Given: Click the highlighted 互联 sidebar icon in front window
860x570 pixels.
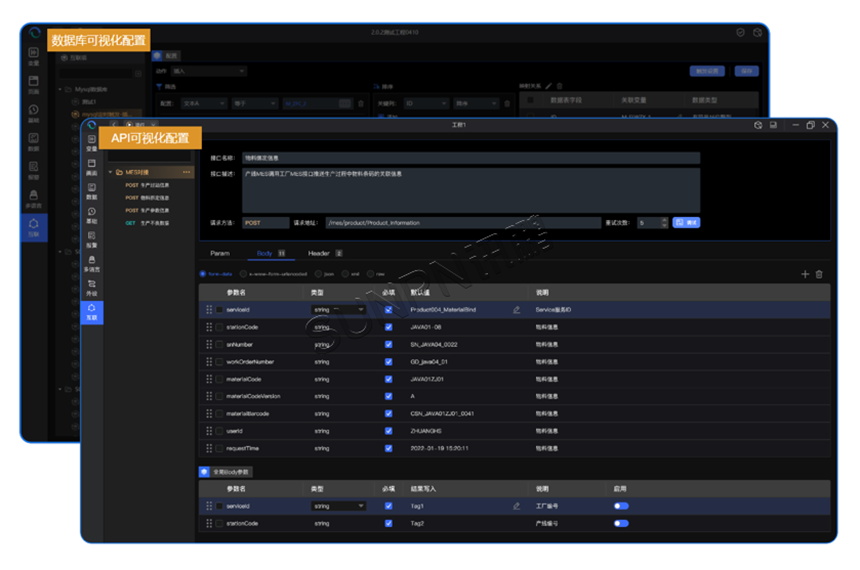Looking at the screenshot, I should 91,312.
